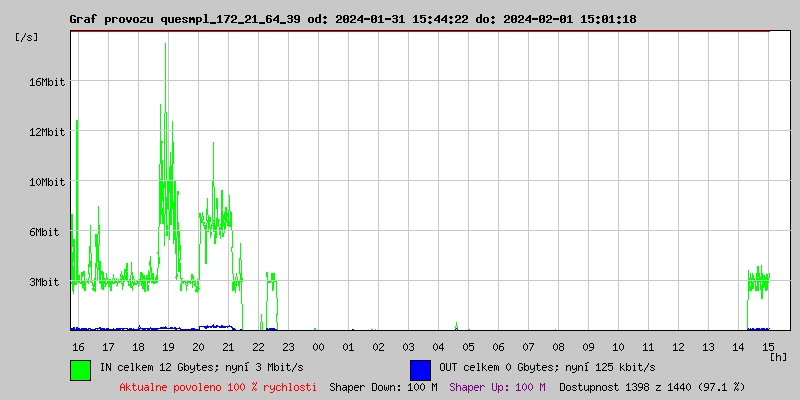This screenshot has width=800, height=400.
Task: Click hour 08 on the time axis
Action: pos(558,347)
